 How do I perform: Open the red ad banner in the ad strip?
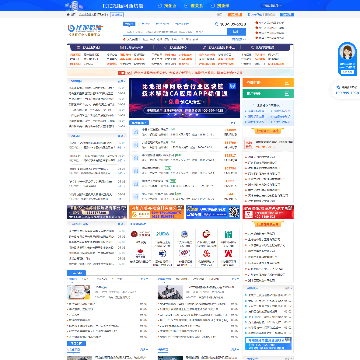(x=268, y=212)
